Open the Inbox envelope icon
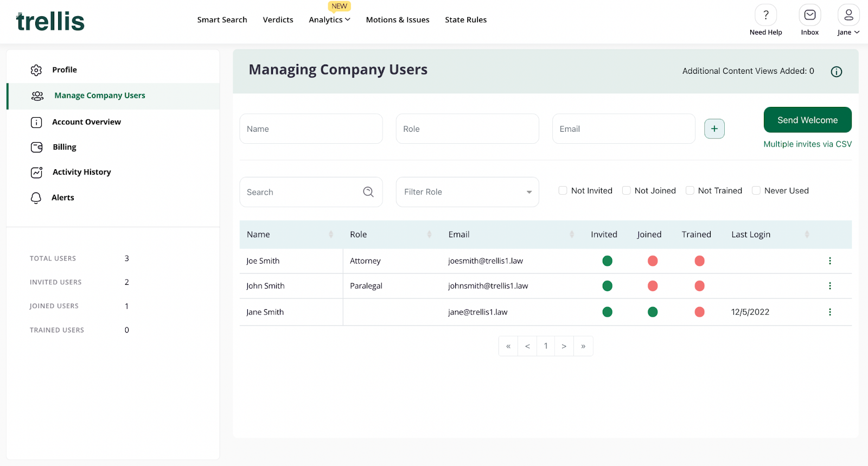The image size is (868, 466). pos(809,15)
